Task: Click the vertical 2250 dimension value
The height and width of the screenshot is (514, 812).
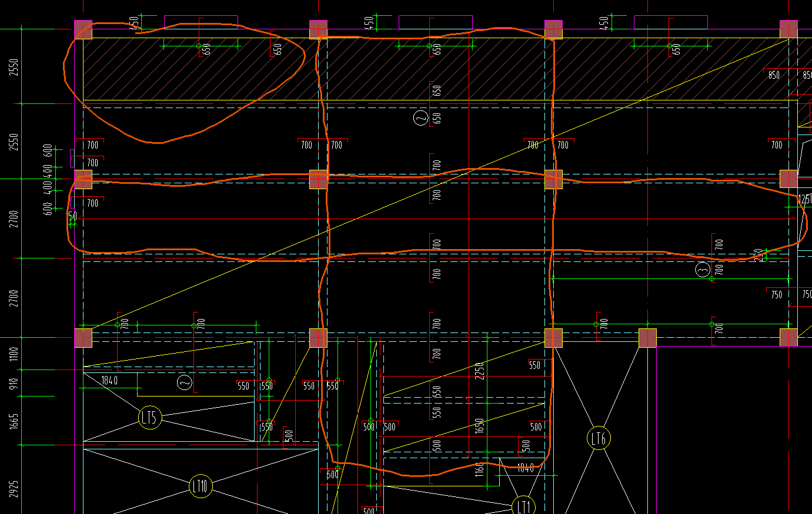Action: 480,371
